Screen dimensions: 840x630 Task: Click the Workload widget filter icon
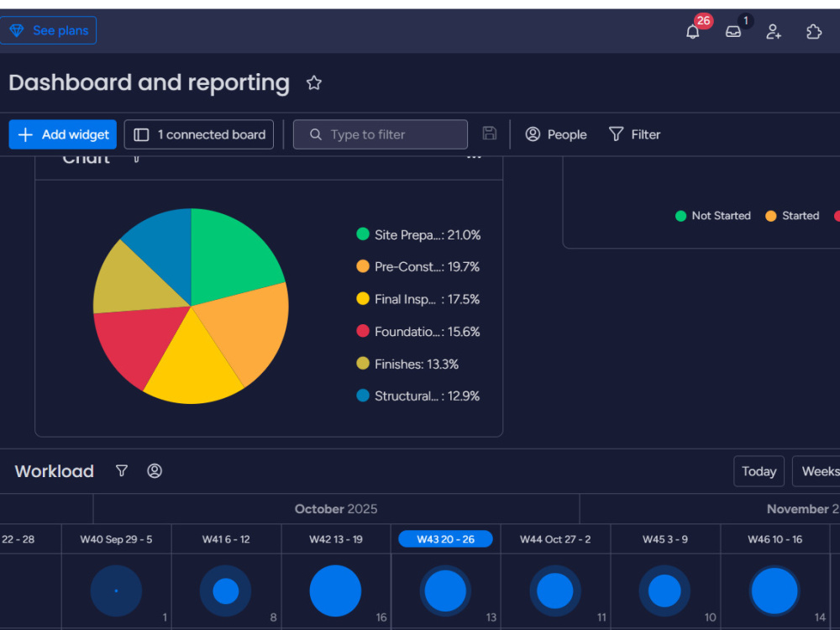click(x=122, y=471)
